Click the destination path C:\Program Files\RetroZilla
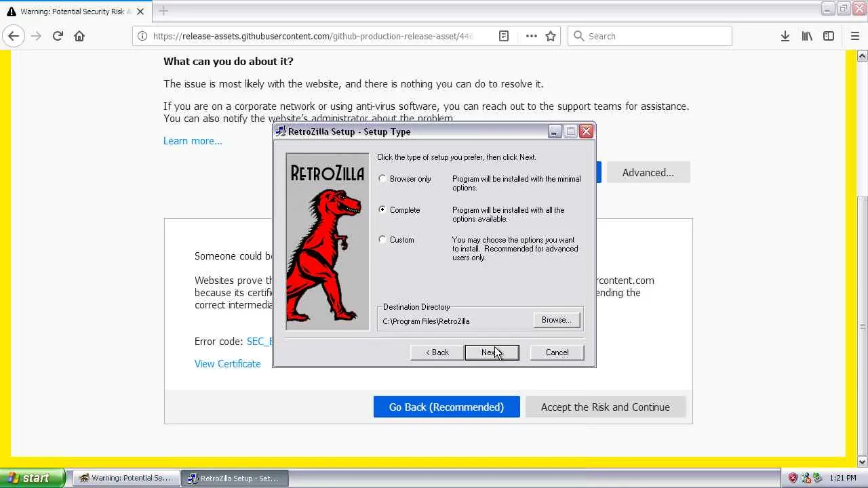868x488 pixels. click(426, 321)
